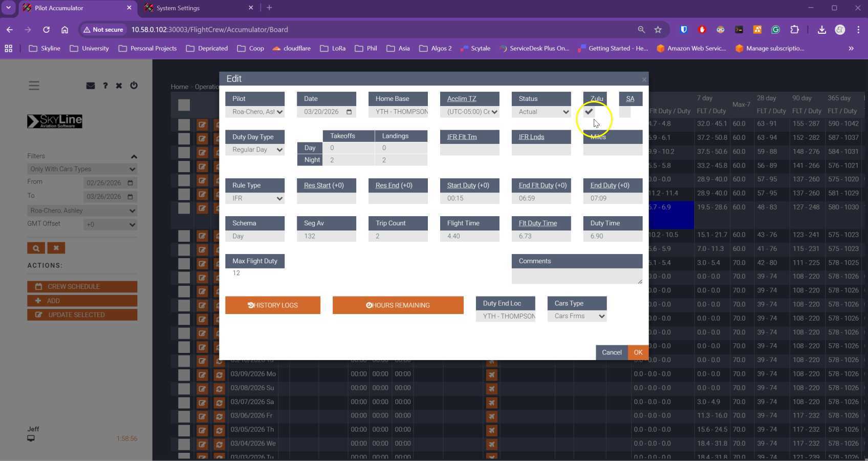Toggle the SA checkbox

pos(625,112)
